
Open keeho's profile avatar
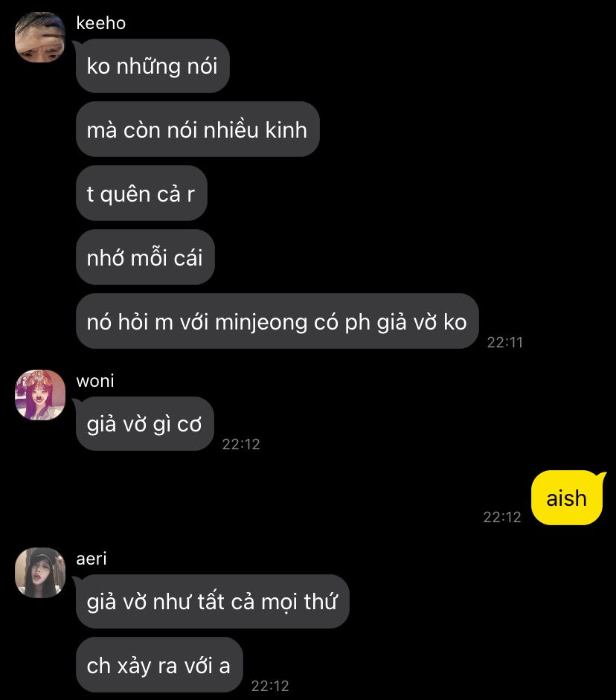pyautogui.click(x=39, y=37)
